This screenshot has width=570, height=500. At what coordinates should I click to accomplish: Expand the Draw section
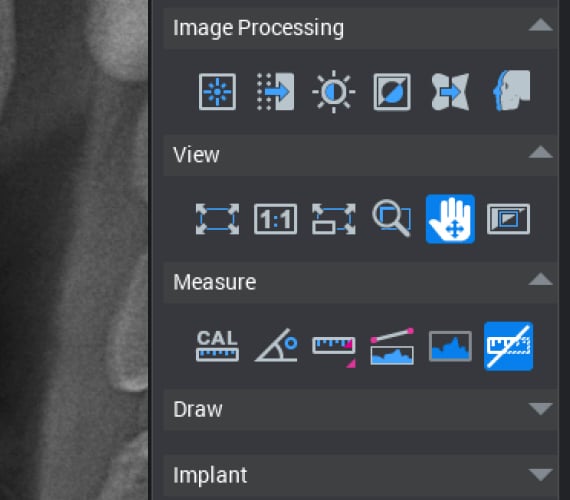click(541, 408)
